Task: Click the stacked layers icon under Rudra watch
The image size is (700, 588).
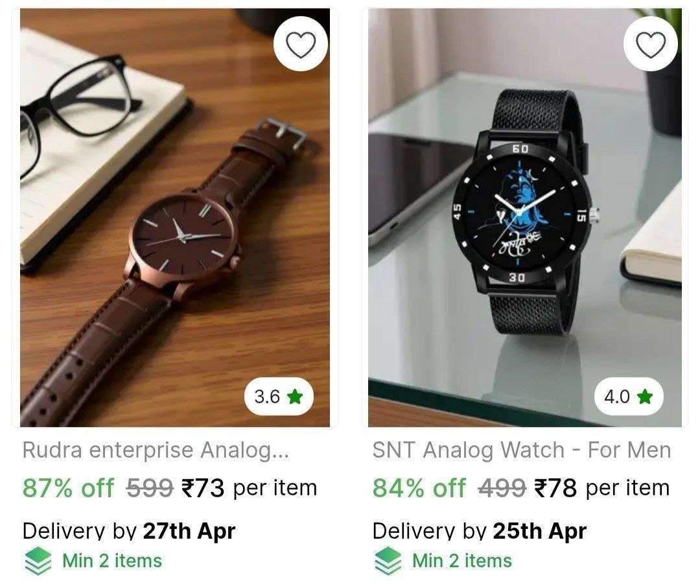Action: [38, 561]
